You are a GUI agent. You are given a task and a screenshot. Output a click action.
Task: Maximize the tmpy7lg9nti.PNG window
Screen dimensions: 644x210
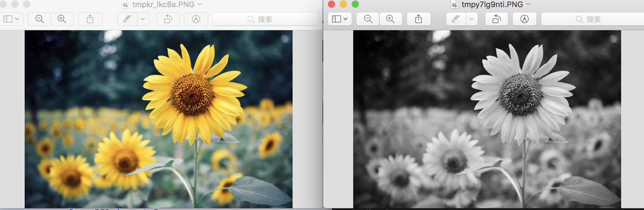pos(355,4)
